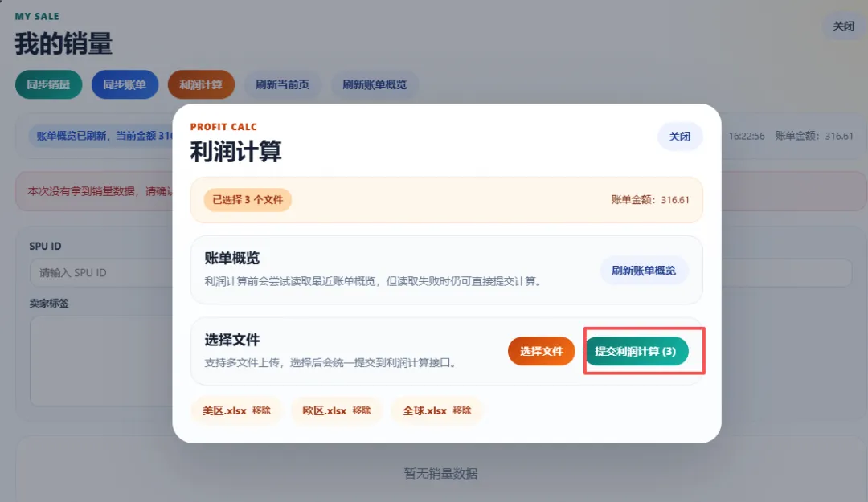Click 刷新当前页 button
The width and height of the screenshot is (868, 502).
pyautogui.click(x=282, y=84)
